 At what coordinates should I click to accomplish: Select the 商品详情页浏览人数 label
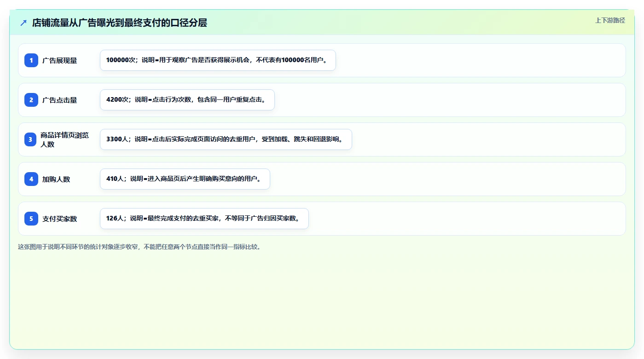point(64,139)
